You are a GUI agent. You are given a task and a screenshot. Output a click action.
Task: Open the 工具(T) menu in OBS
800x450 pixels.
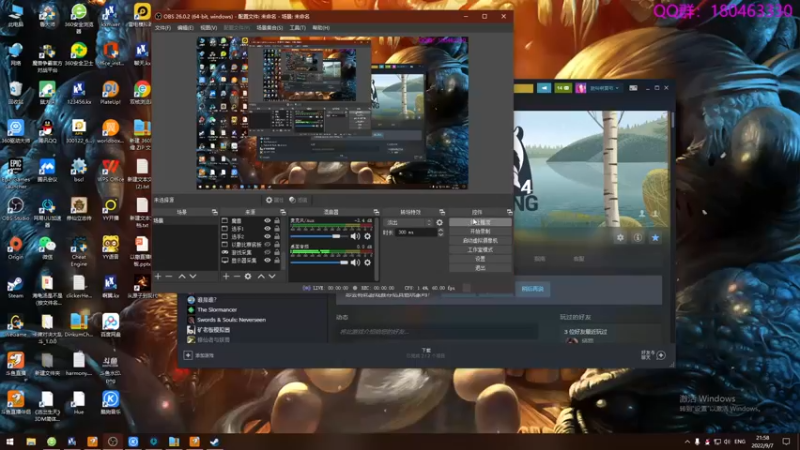point(297,28)
